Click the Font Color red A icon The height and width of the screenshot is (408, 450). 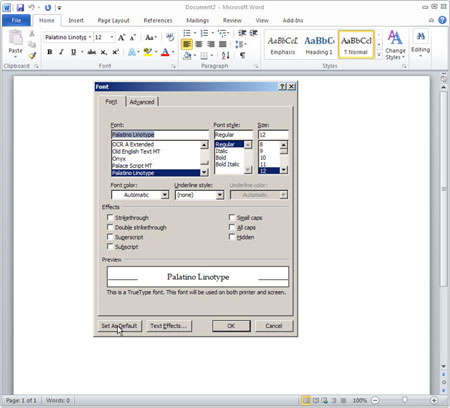click(165, 52)
